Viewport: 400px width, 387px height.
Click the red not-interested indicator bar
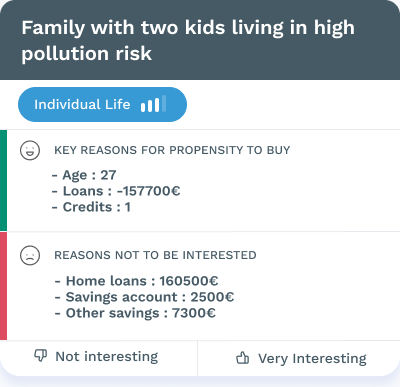3,286
